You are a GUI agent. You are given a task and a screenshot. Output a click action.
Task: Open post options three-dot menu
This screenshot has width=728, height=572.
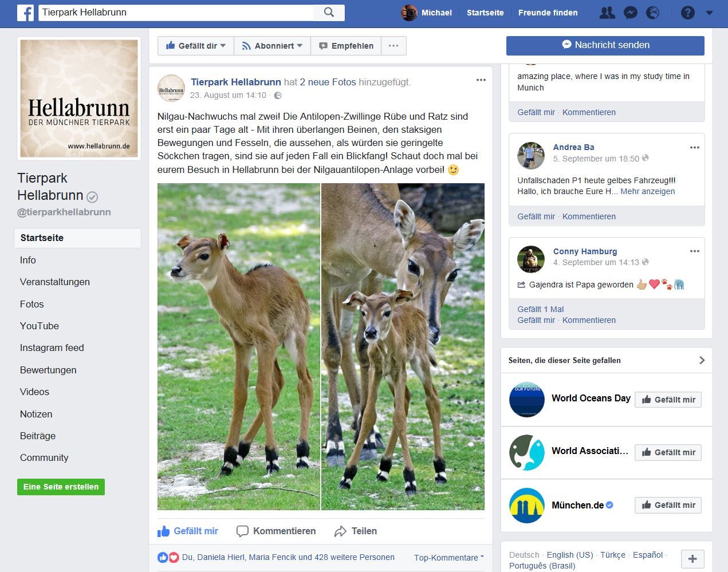point(481,80)
